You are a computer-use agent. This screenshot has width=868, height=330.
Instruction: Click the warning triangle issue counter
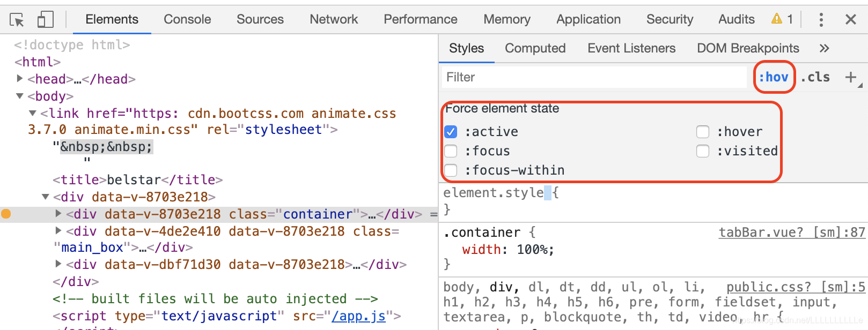tap(782, 19)
